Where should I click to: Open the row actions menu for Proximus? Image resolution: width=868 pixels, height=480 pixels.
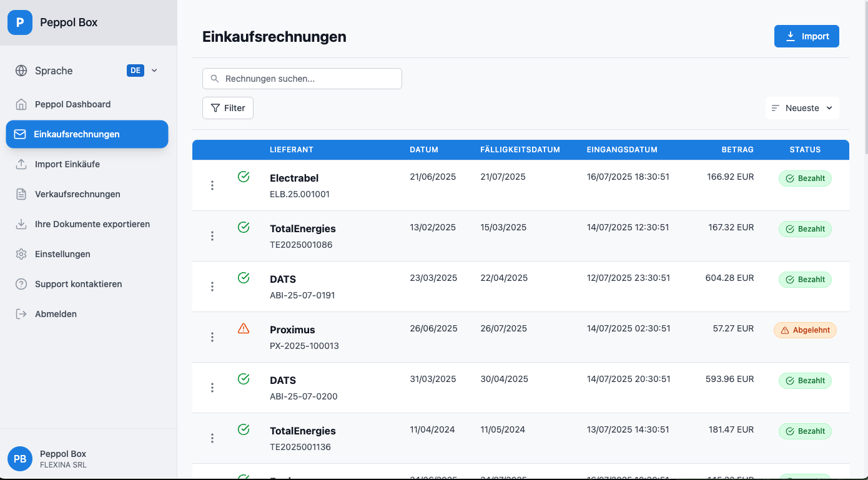tap(212, 337)
